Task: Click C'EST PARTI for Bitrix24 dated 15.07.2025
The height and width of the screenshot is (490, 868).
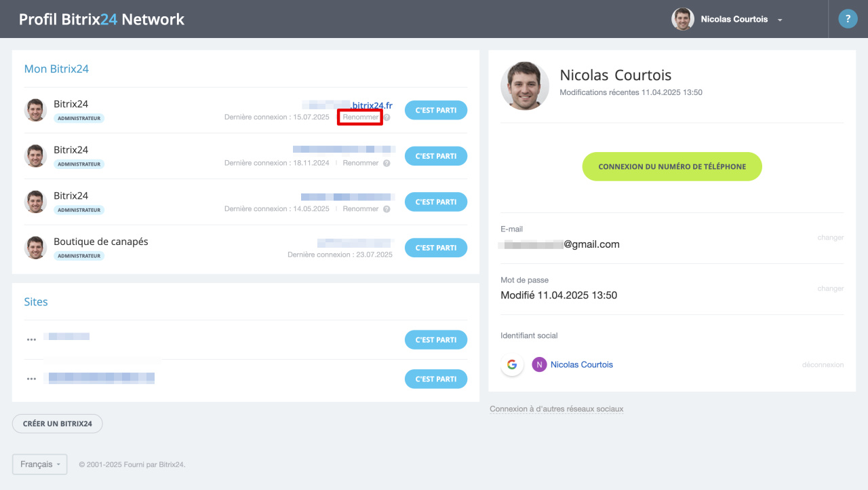Action: point(436,110)
